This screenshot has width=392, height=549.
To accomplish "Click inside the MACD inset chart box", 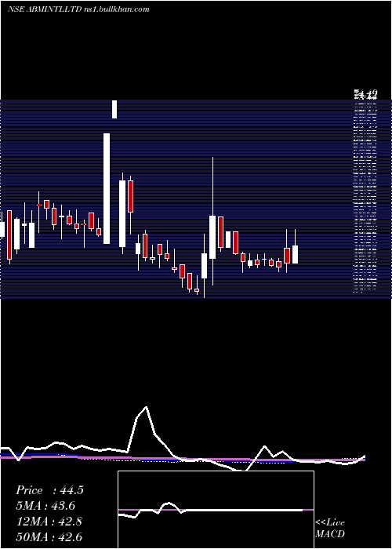I will pos(216,510).
